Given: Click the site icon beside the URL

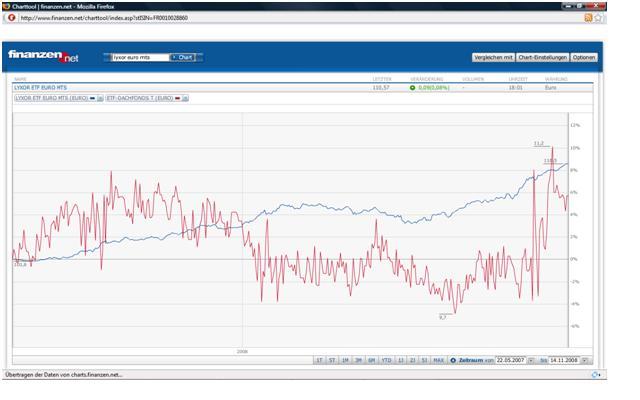Looking at the screenshot, I should (11, 18).
